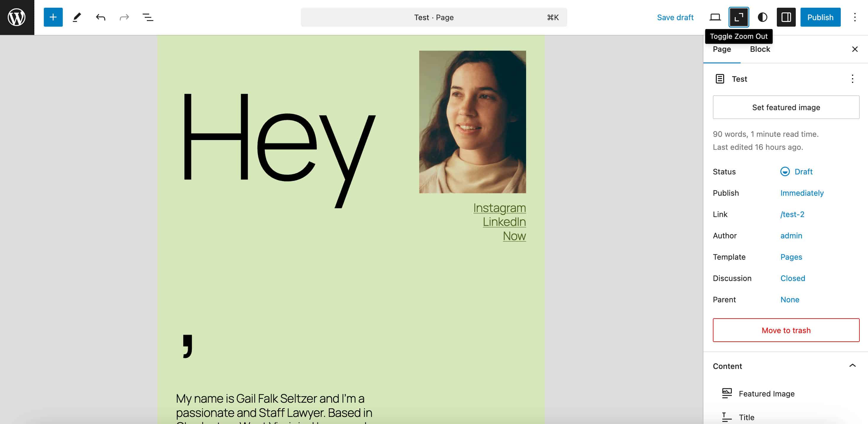Collapse the Content section chevron
The image size is (868, 424).
(852, 366)
